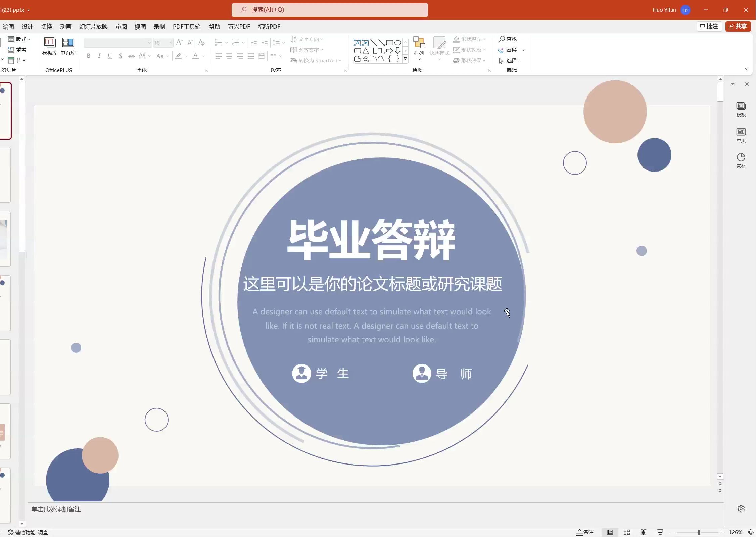This screenshot has height=537, width=756.
Task: Open 形状填充 shape fill tool
Action: (469, 39)
